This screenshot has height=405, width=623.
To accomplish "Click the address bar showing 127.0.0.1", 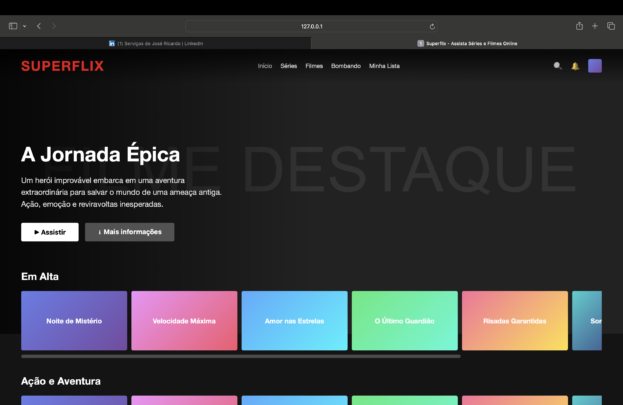I will click(312, 26).
